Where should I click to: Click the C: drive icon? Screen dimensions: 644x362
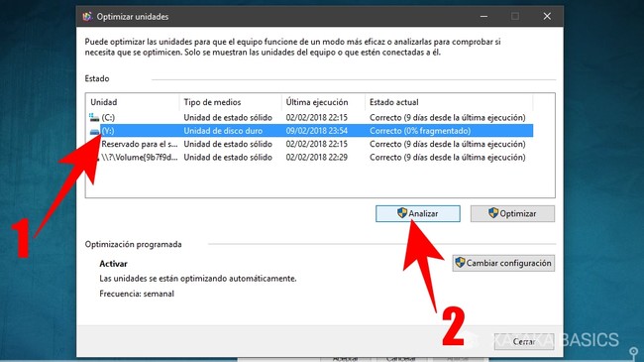coord(94,118)
